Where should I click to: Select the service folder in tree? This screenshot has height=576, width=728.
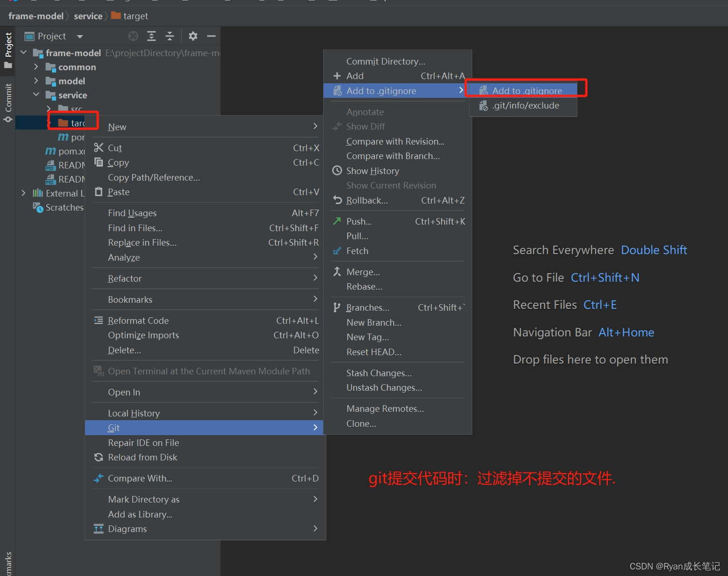pos(72,95)
